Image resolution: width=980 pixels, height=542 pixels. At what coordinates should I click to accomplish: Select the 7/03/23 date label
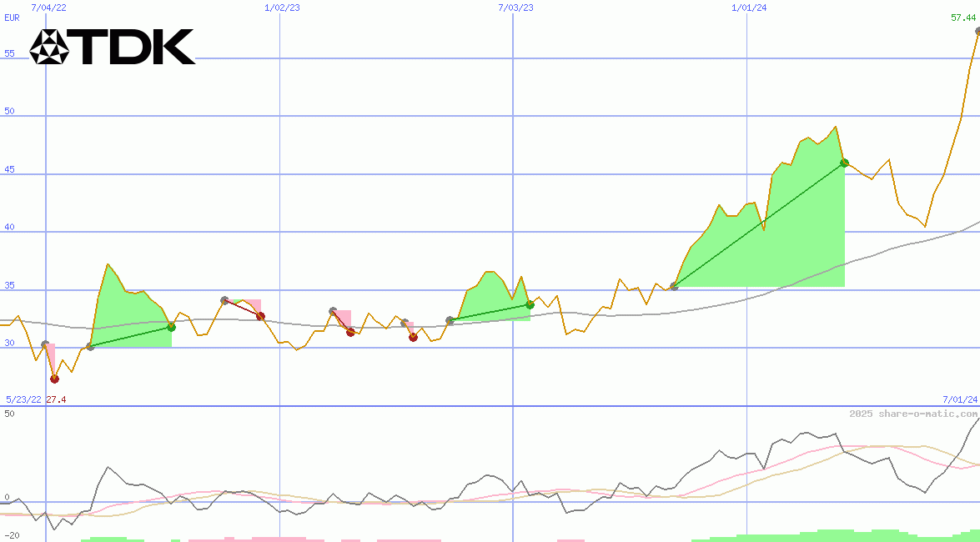pos(516,8)
